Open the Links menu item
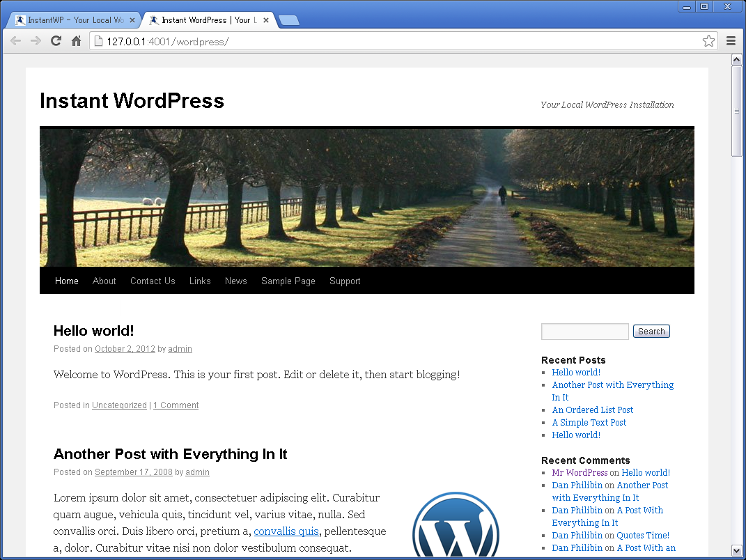Viewport: 746px width, 560px height. 200,281
